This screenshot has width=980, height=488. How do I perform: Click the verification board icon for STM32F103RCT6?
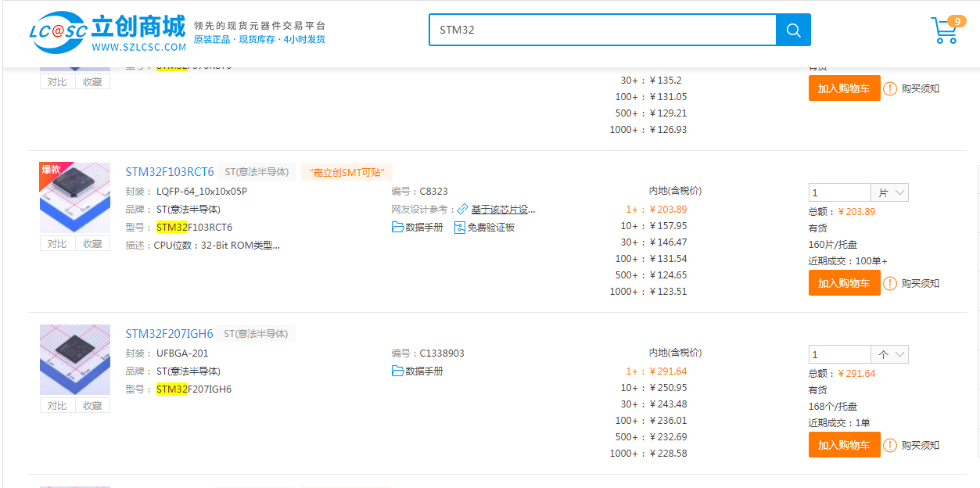click(x=460, y=228)
